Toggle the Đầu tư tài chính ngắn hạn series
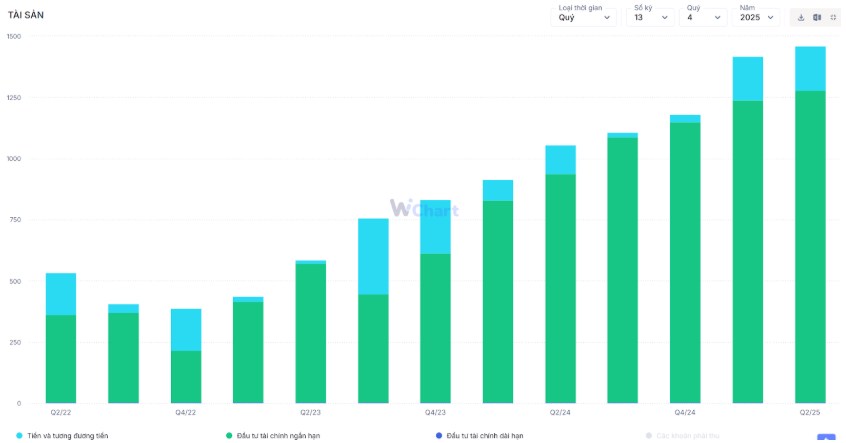The width and height of the screenshot is (846, 443). click(x=273, y=435)
